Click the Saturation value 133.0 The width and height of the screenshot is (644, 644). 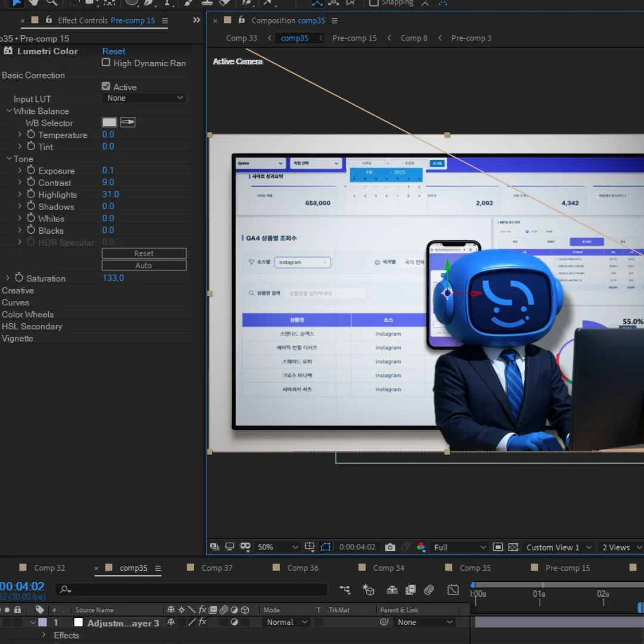pyautogui.click(x=113, y=278)
